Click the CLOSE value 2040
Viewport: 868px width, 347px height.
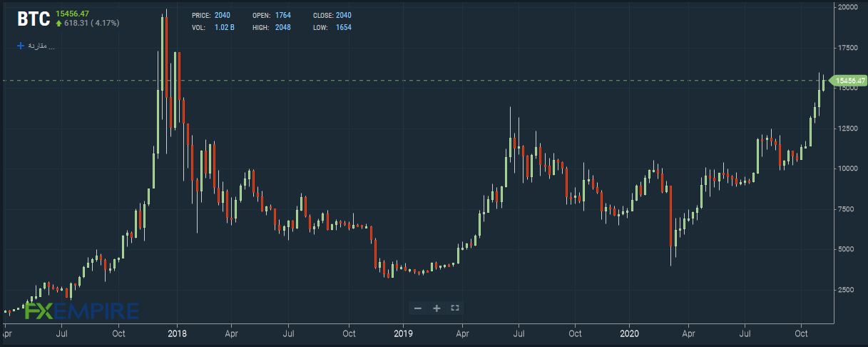tap(343, 16)
